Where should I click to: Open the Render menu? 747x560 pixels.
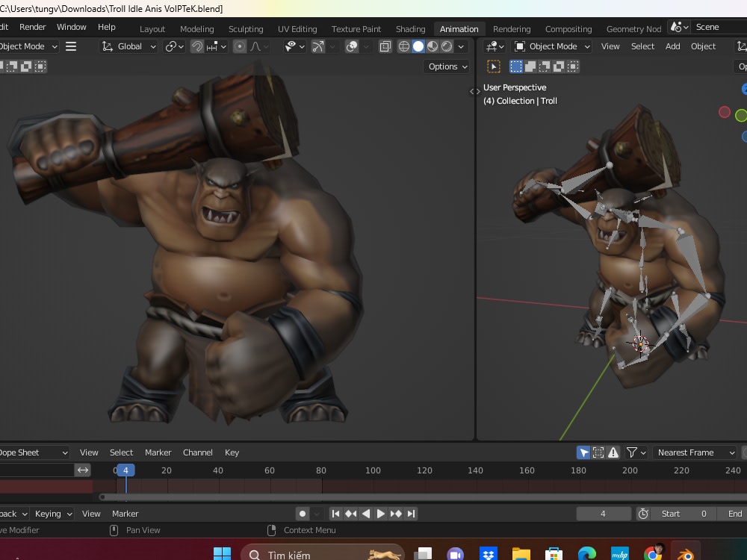(32, 27)
